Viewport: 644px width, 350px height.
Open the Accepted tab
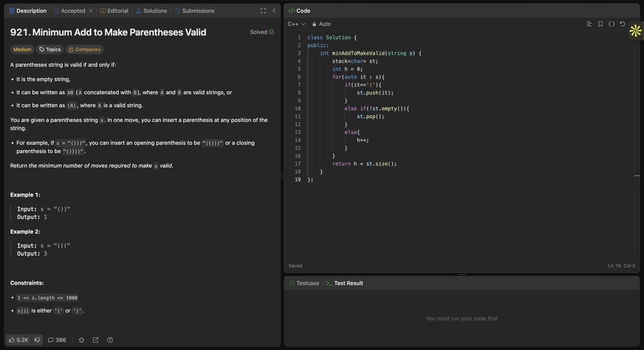coord(69,11)
